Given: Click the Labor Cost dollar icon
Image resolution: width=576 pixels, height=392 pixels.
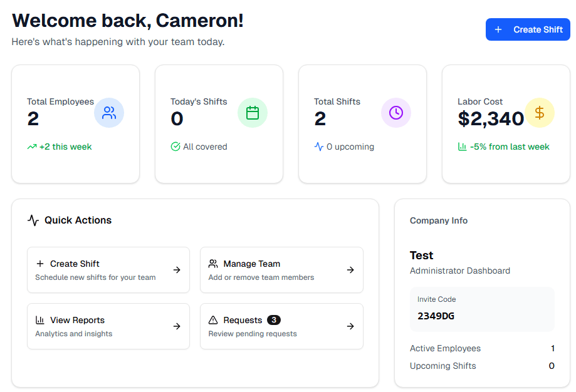Looking at the screenshot, I should coord(540,112).
